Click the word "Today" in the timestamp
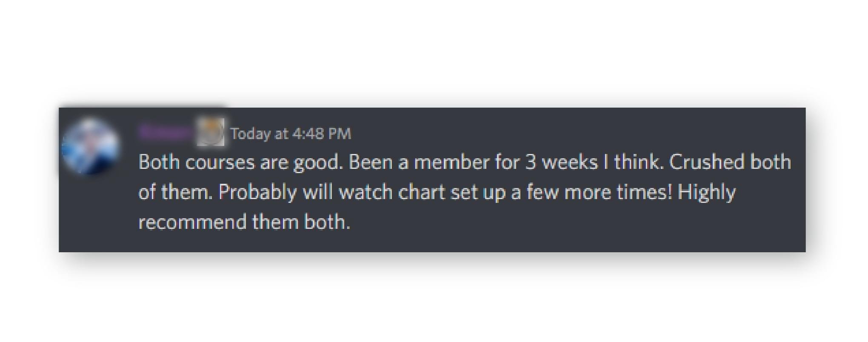868x342 pixels. pyautogui.click(x=251, y=134)
